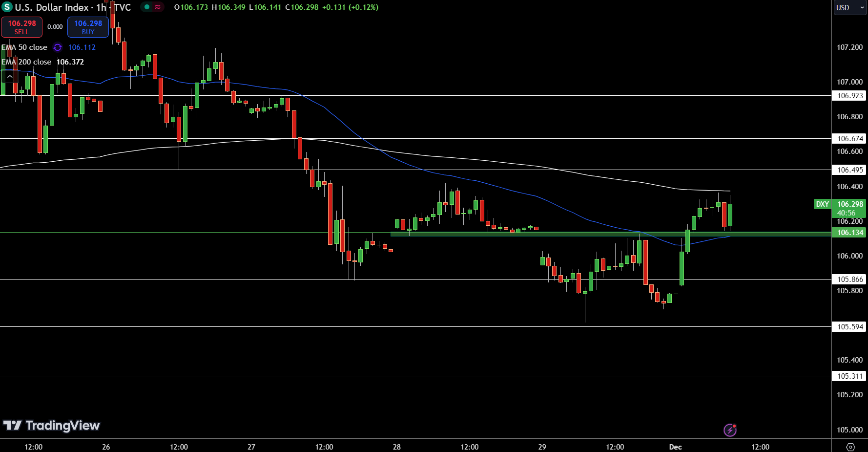Click the 0.000 spread value
Screen dimensions: 868x452
point(55,27)
